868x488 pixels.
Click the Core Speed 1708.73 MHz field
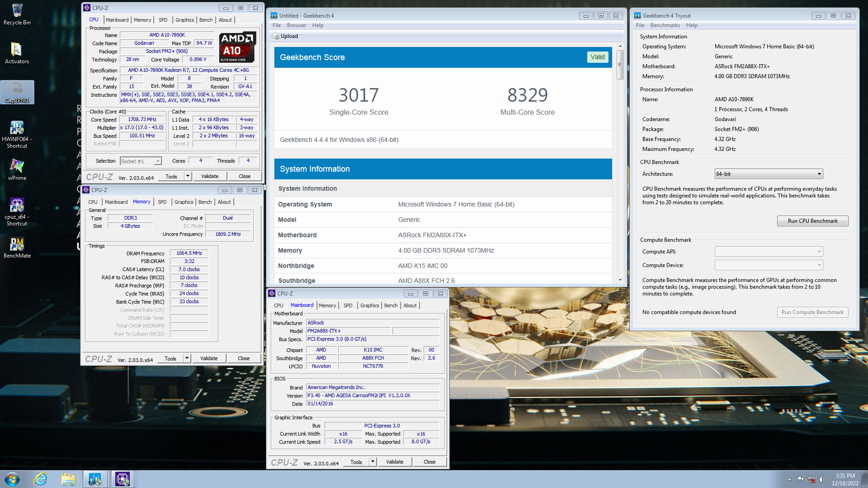(142, 120)
